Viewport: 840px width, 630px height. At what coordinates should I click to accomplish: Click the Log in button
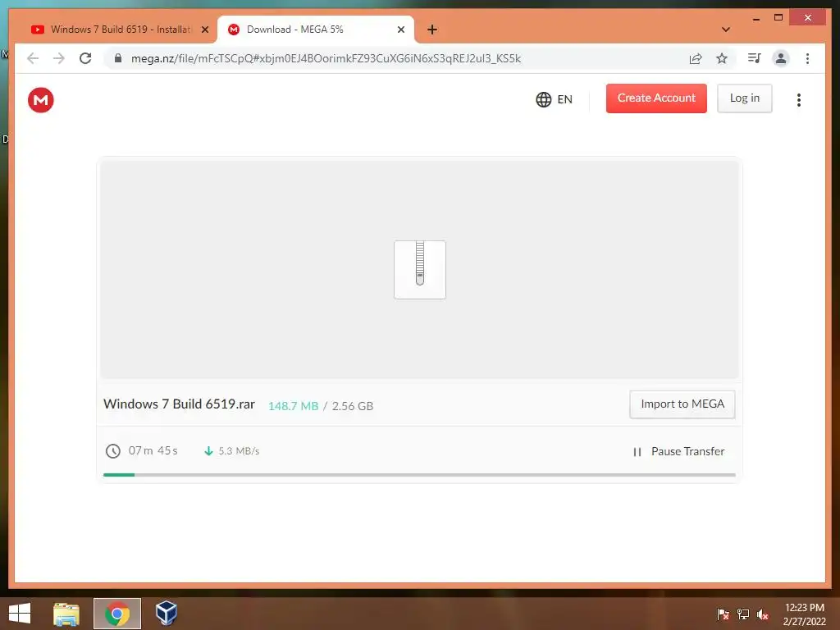coord(745,98)
